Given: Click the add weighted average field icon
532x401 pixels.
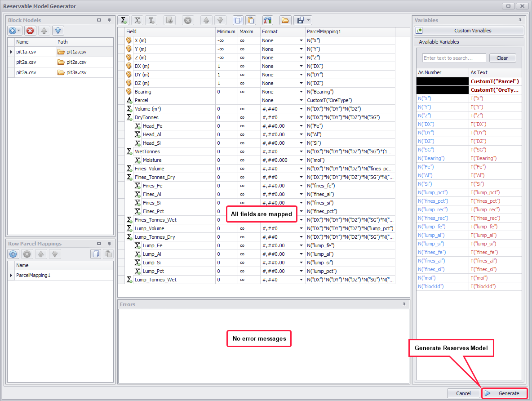Looking at the screenshot, I should click(x=137, y=20).
